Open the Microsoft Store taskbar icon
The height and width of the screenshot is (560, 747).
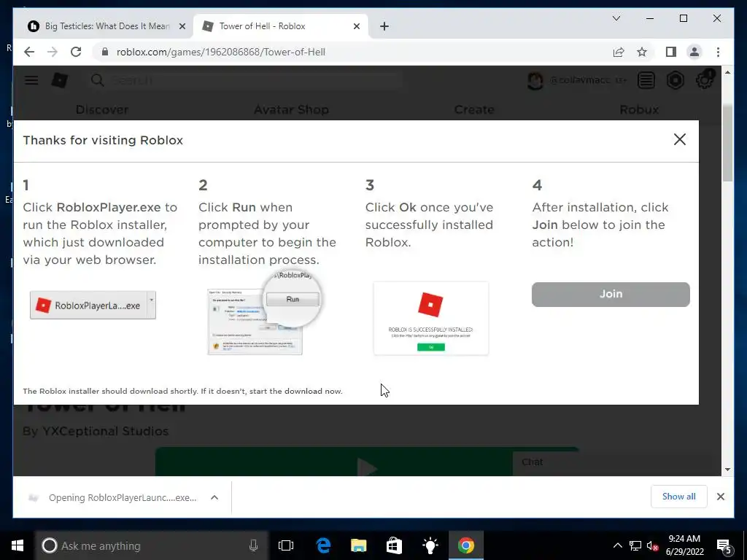pyautogui.click(x=394, y=545)
